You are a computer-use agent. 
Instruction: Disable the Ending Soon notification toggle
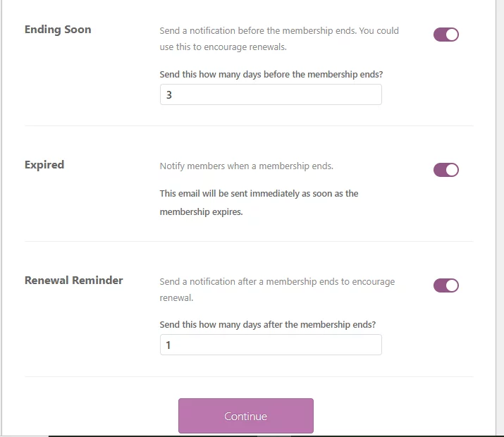(x=445, y=35)
